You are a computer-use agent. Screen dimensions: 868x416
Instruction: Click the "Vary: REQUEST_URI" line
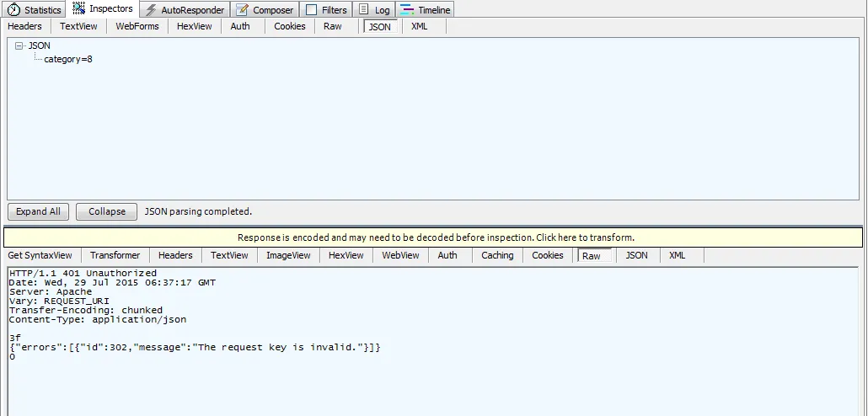point(59,301)
